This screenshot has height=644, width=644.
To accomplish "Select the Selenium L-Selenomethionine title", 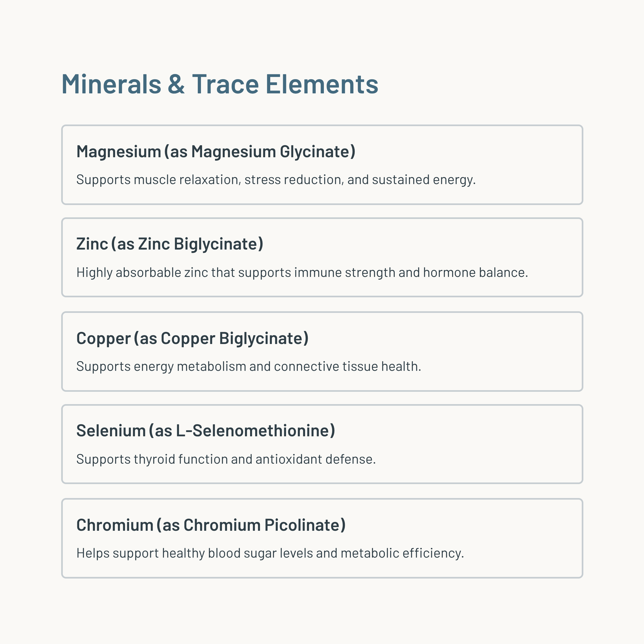I will (x=206, y=431).
